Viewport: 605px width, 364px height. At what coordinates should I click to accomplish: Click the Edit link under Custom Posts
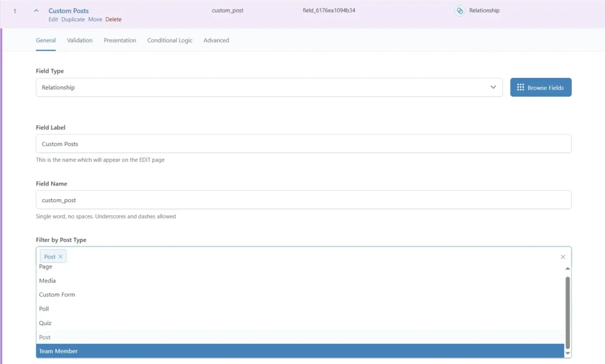53,19
